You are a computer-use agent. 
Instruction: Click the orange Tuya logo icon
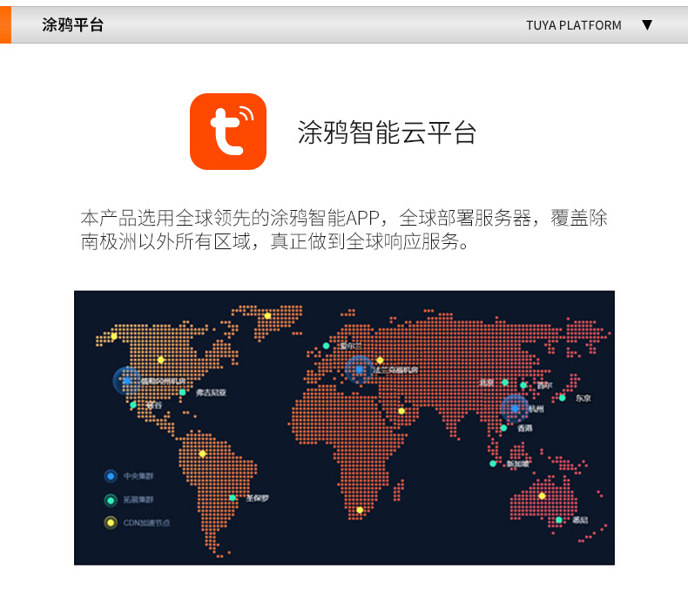coord(228,132)
